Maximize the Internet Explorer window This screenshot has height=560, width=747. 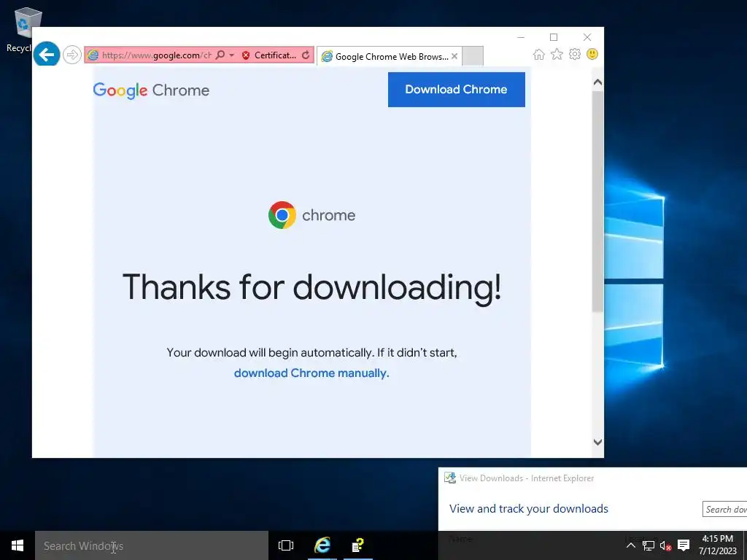pyautogui.click(x=554, y=37)
